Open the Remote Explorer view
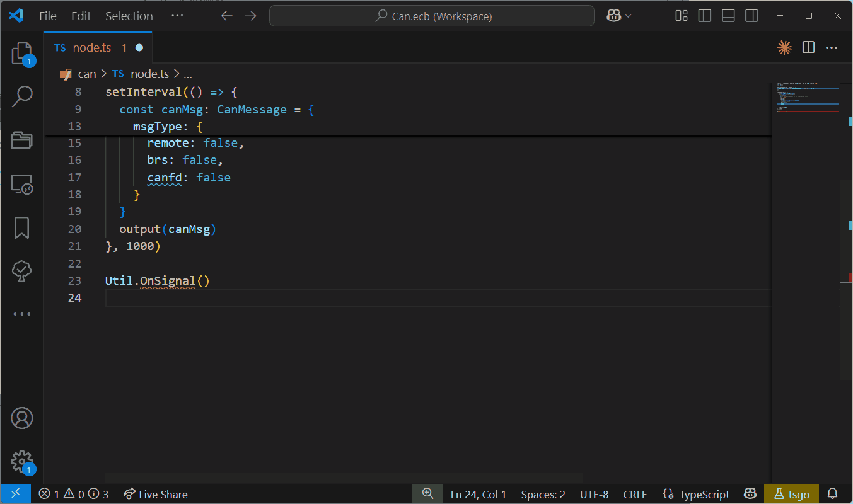 [x=21, y=184]
